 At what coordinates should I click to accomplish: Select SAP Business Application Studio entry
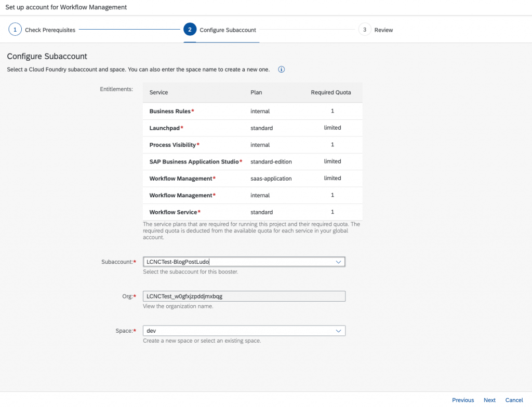(194, 162)
